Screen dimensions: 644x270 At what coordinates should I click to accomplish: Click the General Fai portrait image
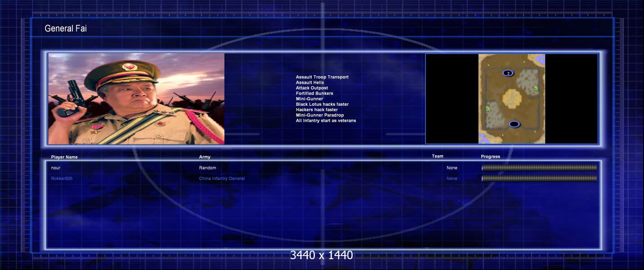tap(136, 99)
